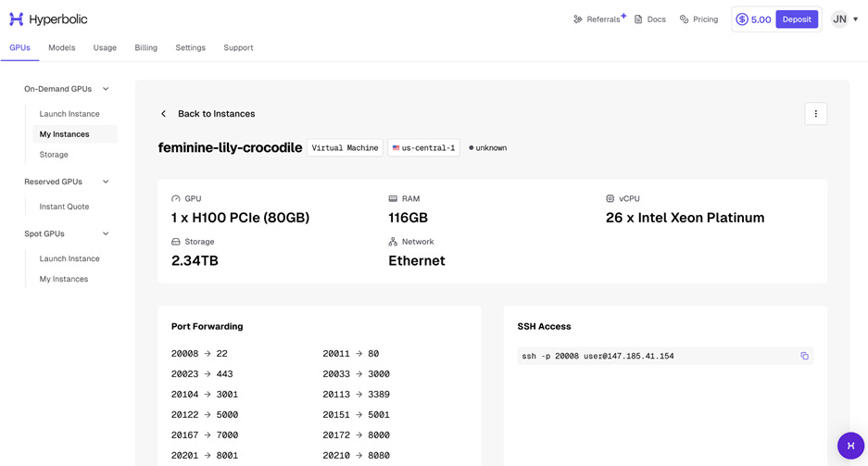Click the Storage disk icon
The width and height of the screenshot is (868, 466).
click(x=175, y=242)
